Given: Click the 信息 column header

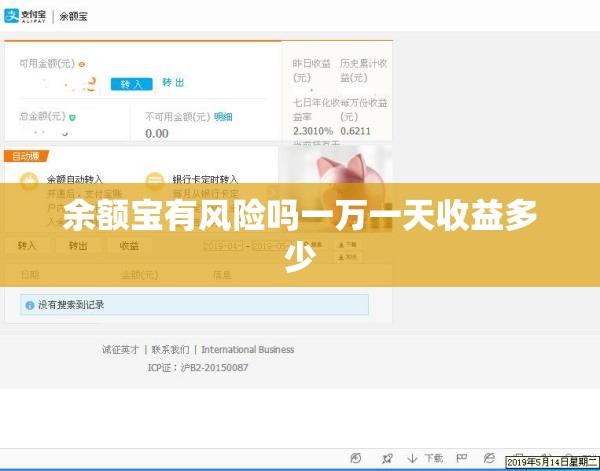Looking at the screenshot, I should pos(222,275).
